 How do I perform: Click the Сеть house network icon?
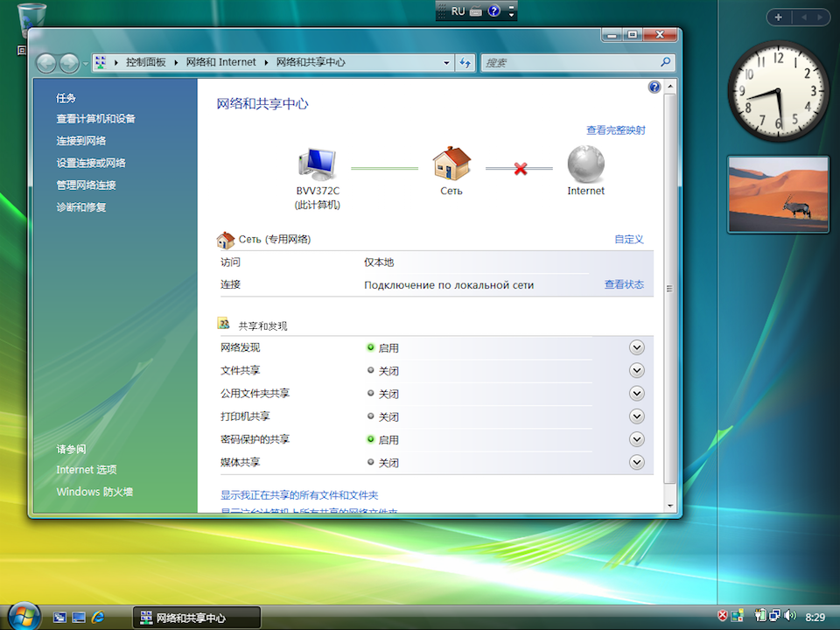(451, 164)
